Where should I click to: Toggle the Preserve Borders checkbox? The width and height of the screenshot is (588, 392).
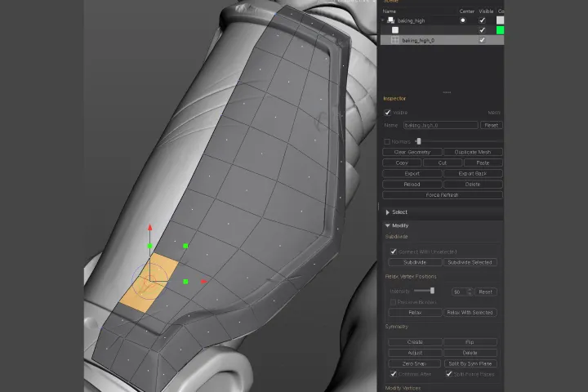click(393, 302)
